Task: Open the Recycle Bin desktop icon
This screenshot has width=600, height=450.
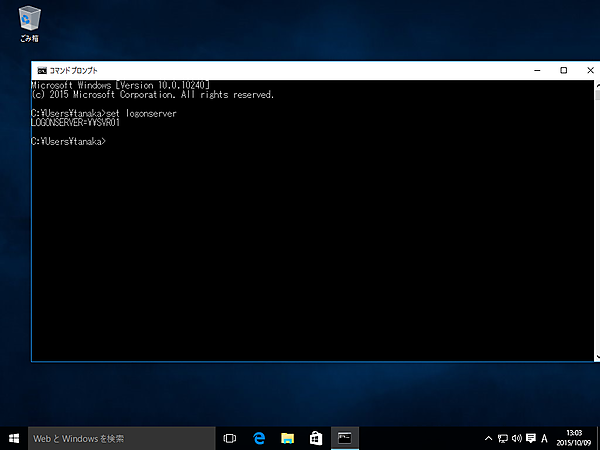Action: [x=29, y=22]
